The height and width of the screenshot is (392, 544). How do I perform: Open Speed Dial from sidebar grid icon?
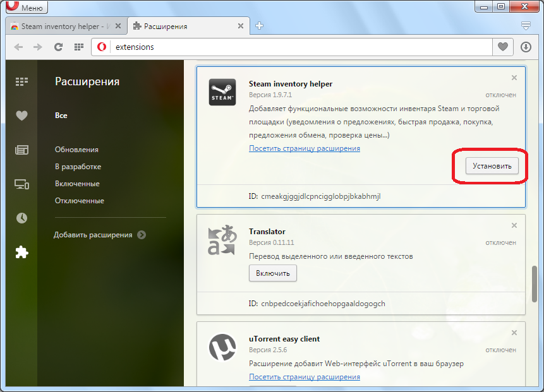click(x=21, y=81)
